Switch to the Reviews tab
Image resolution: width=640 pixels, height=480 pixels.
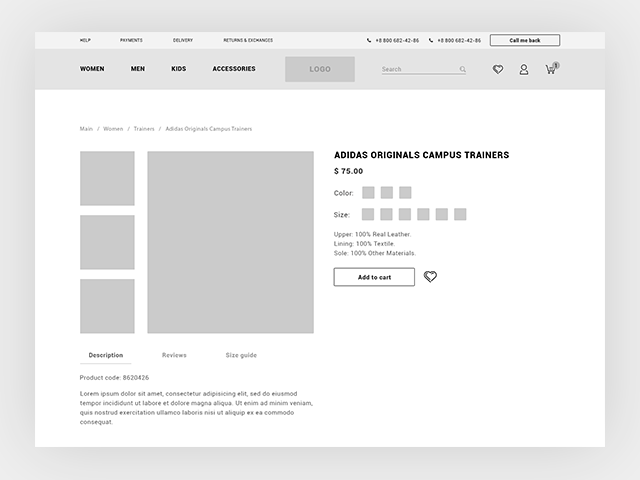pos(174,355)
